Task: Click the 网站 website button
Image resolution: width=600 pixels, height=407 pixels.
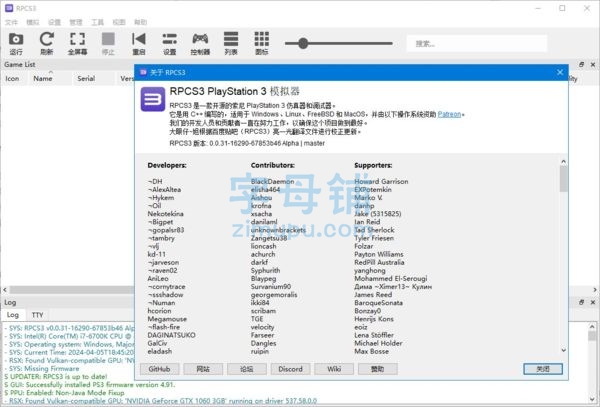Action: coord(203,369)
